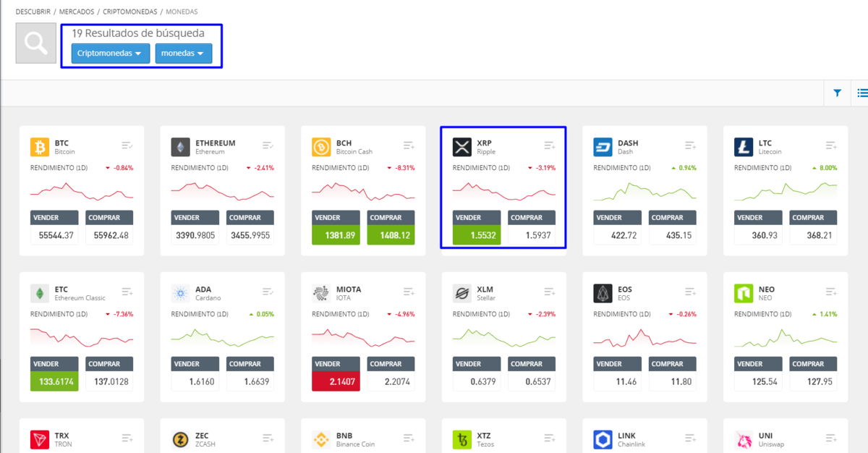Go to DESCUBRIR breadcrumb
Image resolution: width=868 pixels, height=453 pixels.
point(33,12)
